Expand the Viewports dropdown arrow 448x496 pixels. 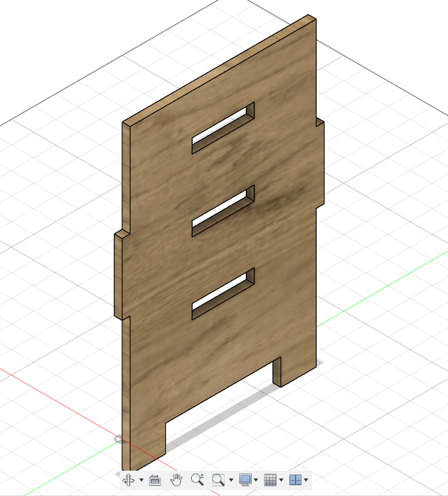click(306, 480)
